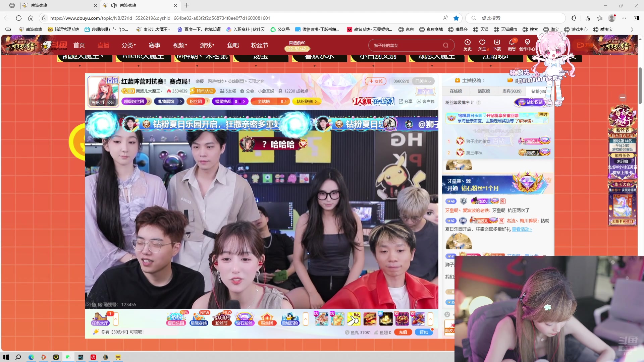Viewport: 644px width, 362px height.
Task: Click the +友邻 button
Action: pos(376,81)
